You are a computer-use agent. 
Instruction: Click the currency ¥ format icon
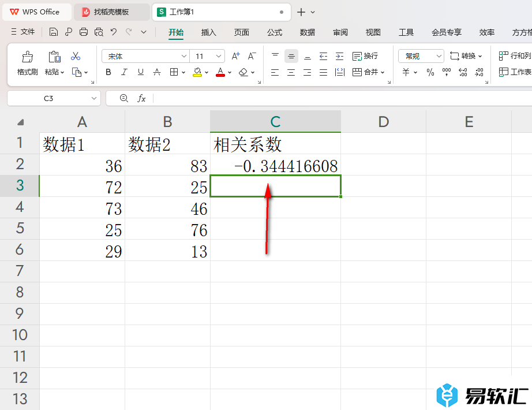click(406, 72)
